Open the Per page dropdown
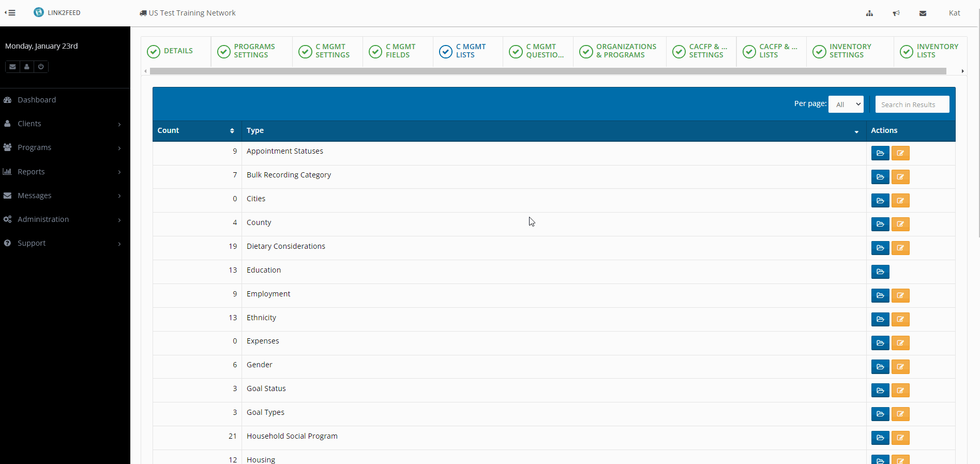The image size is (980, 464). (846, 104)
